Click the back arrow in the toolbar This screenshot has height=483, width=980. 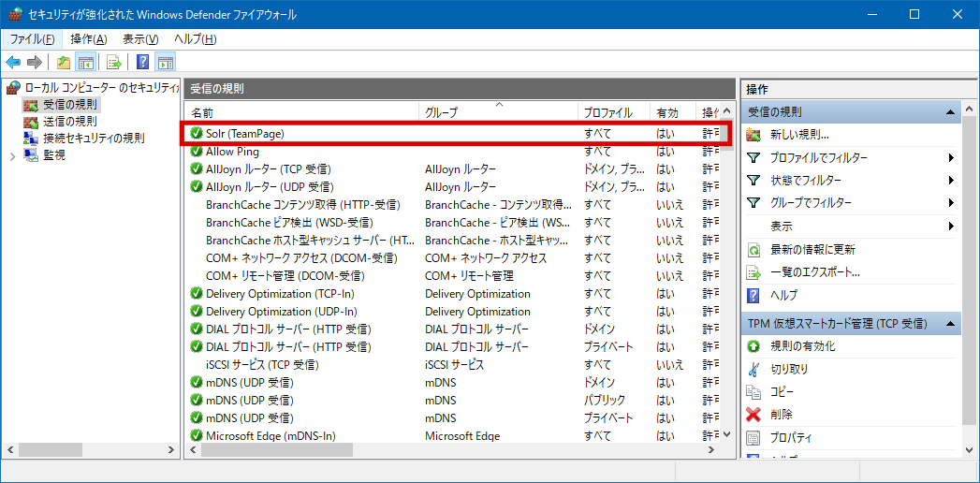(x=13, y=63)
